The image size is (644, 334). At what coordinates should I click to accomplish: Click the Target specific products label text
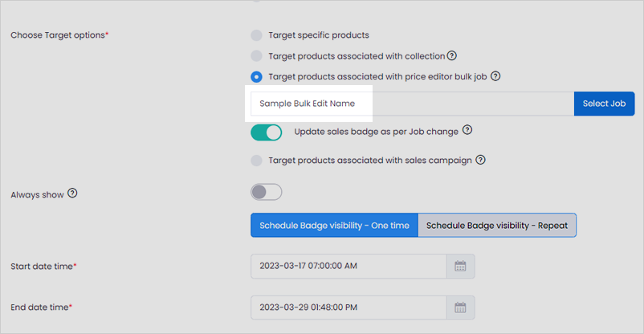[x=319, y=35]
